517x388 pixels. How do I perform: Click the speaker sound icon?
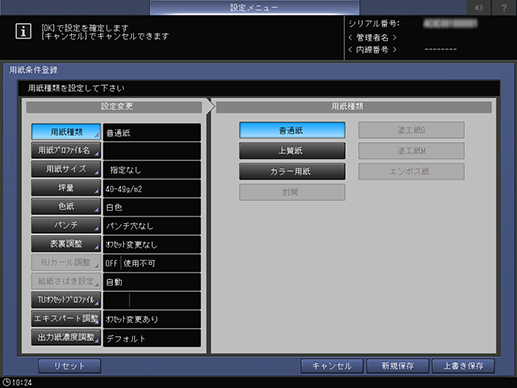click(x=479, y=7)
